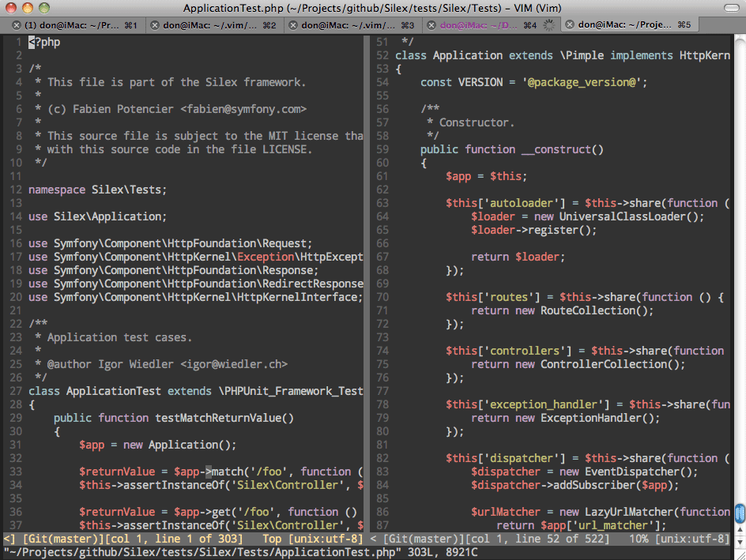746x560 pixels.
Task: Click 'Top' in left status bar
Action: tap(272, 539)
